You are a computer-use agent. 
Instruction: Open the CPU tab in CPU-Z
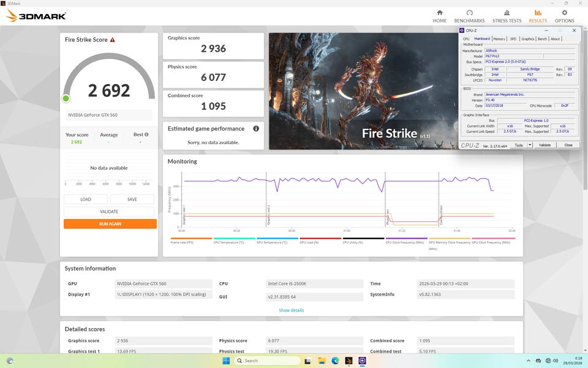tap(466, 39)
